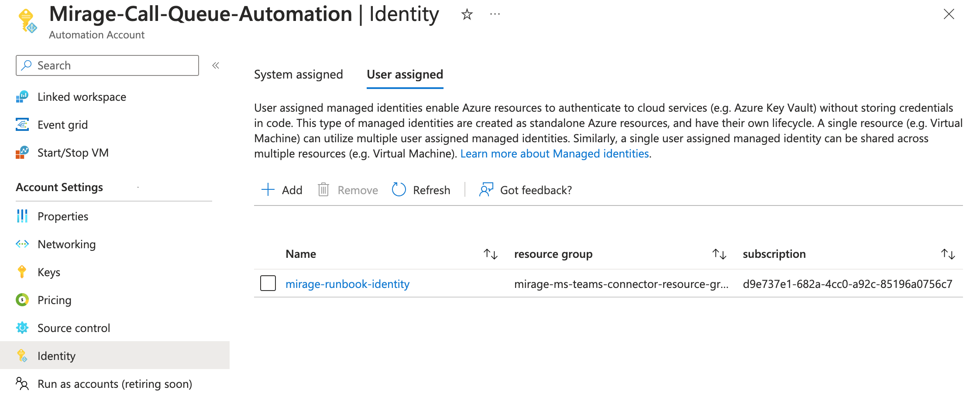
Task: Click the Automation Account key icon in header
Action: pyautogui.click(x=28, y=21)
